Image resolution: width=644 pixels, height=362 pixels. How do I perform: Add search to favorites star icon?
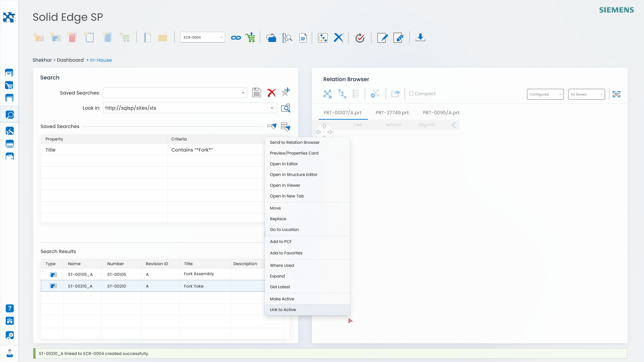coord(285,92)
